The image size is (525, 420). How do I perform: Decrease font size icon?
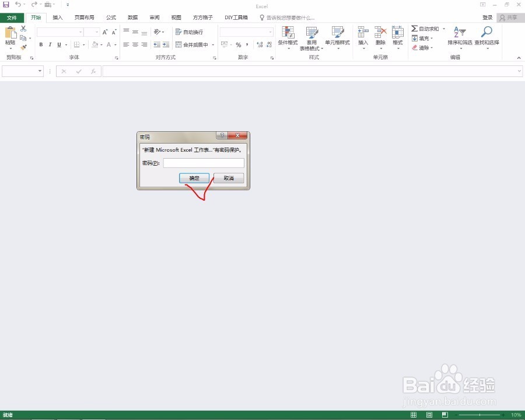[114, 32]
